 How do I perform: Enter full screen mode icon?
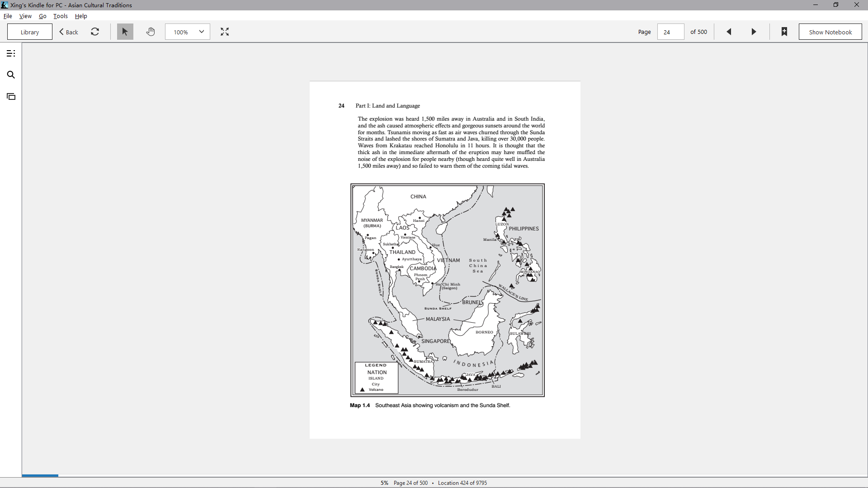225,32
